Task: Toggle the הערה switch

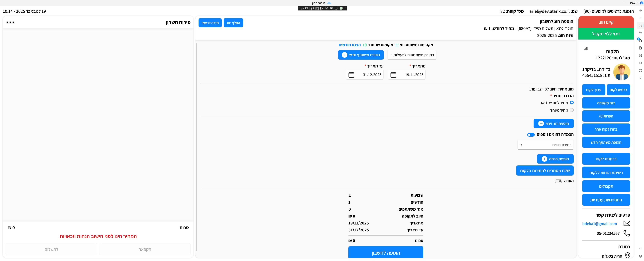Action: (x=558, y=181)
